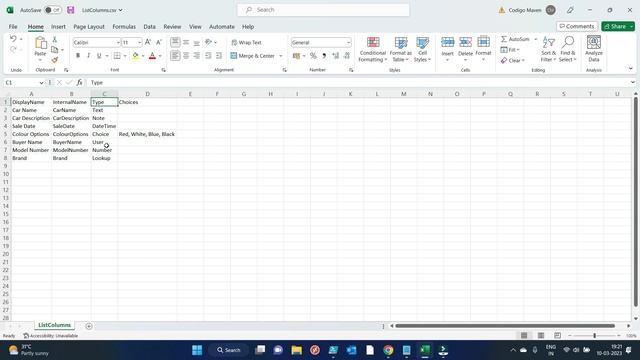Viewport: 640px width, 360px height.
Task: Open the File menu
Action: pyautogui.click(x=13, y=27)
